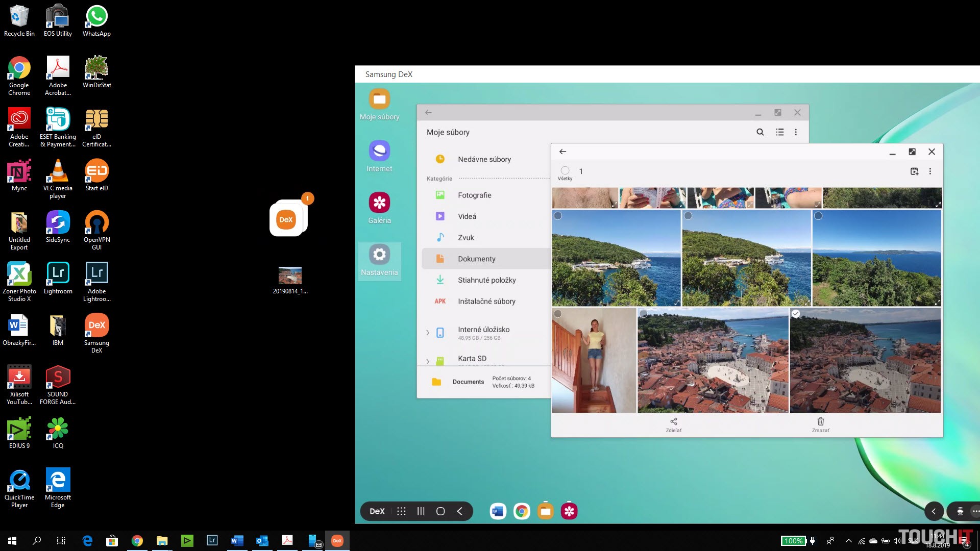Open the DeX apps grid icon

pyautogui.click(x=401, y=511)
